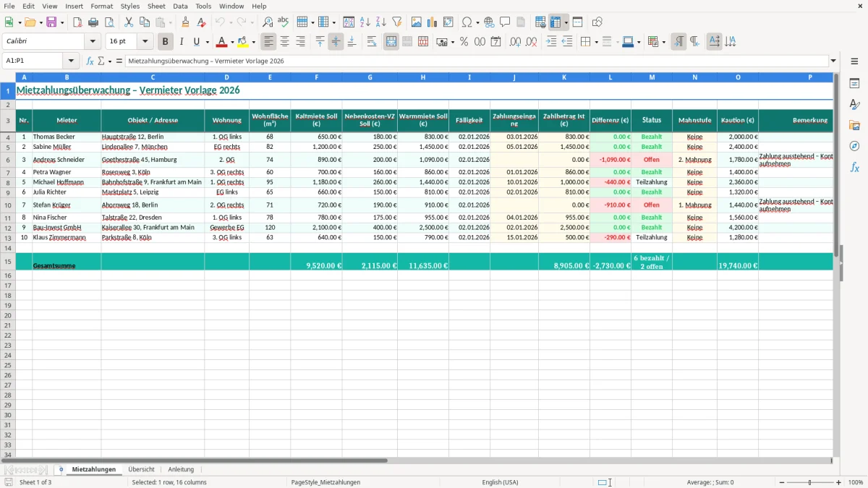Click the Split Window icon
Image resolution: width=868 pixels, height=488 pixels.
coord(577,22)
